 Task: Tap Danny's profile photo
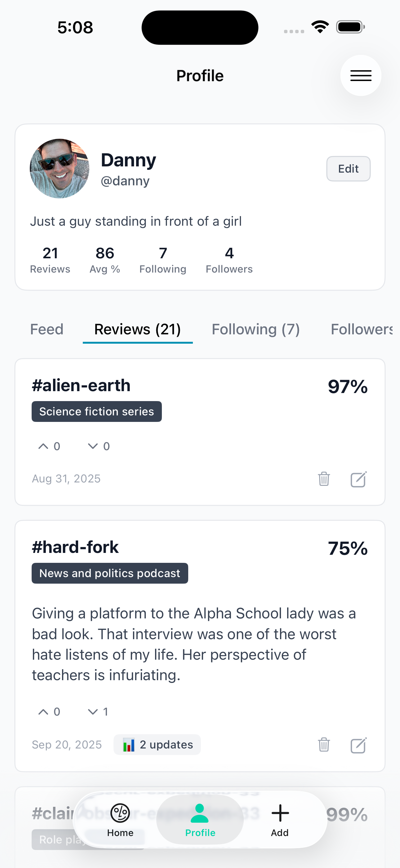(60, 169)
